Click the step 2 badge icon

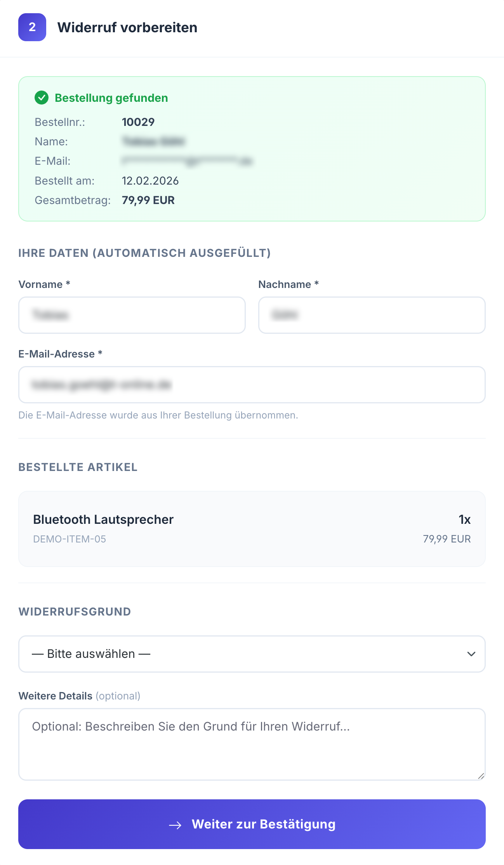[x=32, y=27]
